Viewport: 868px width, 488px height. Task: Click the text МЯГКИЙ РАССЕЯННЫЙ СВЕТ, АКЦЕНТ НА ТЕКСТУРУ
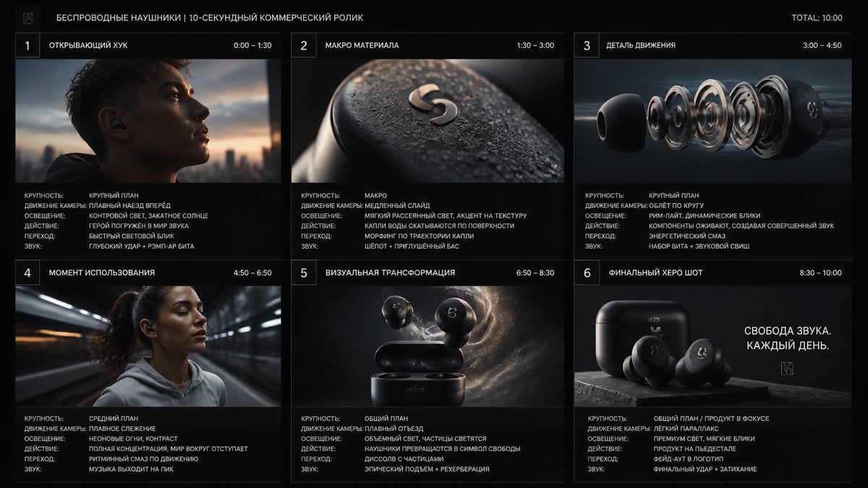click(x=446, y=215)
